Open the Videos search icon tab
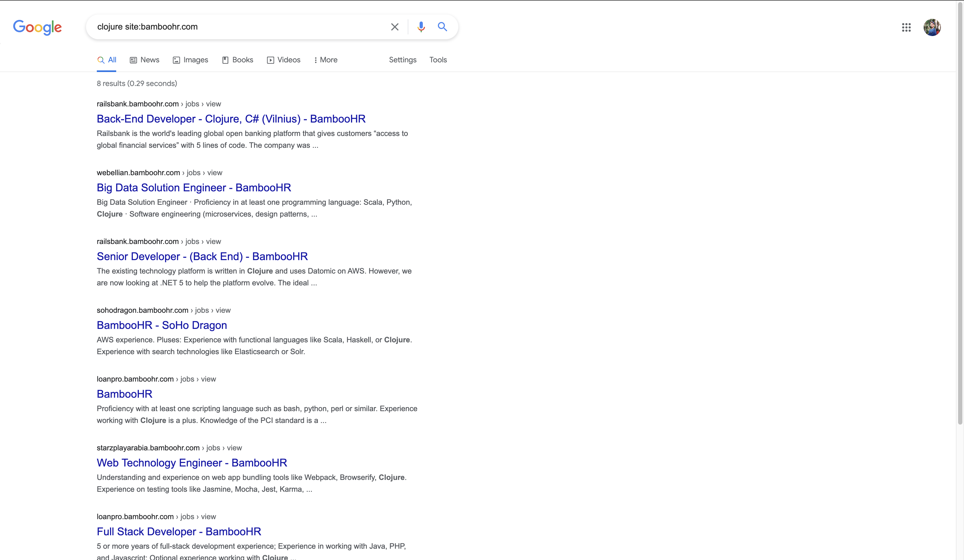 coord(283,60)
